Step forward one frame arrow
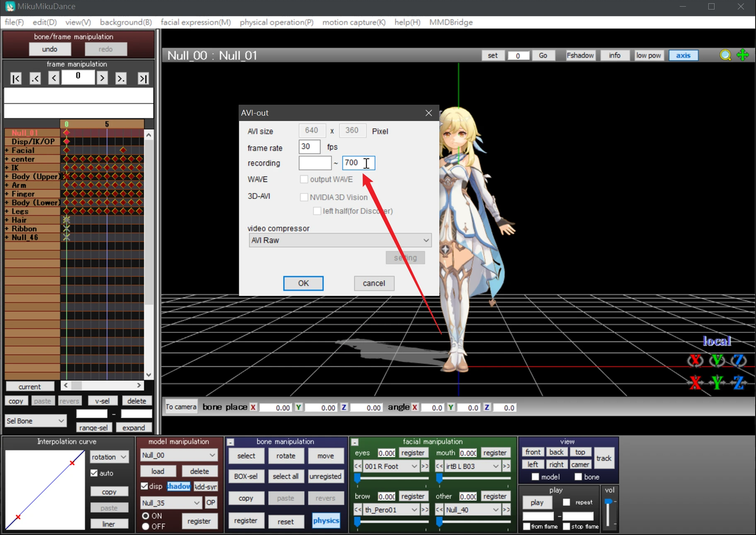The height and width of the screenshot is (535, 756). (101, 78)
